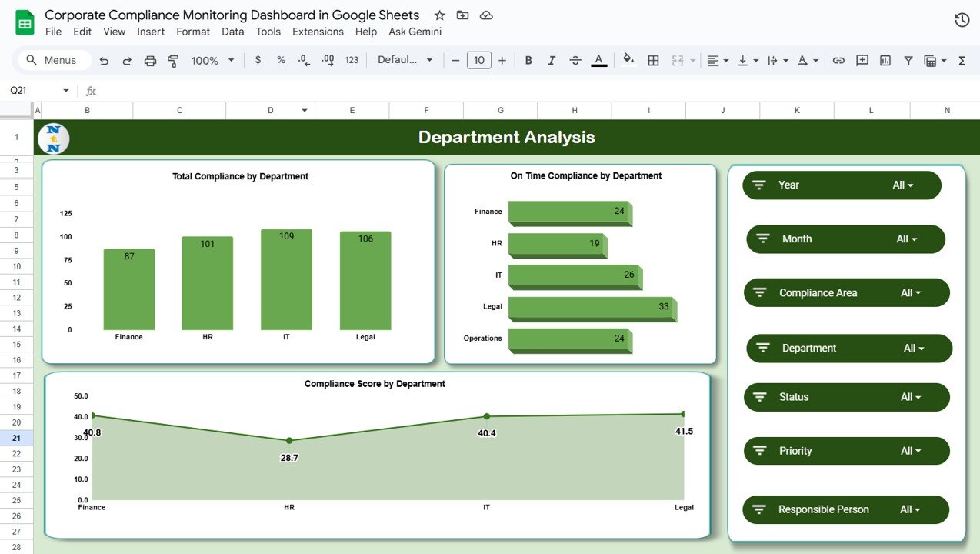
Task: Create a filter using the toolbar icon
Action: 908,60
